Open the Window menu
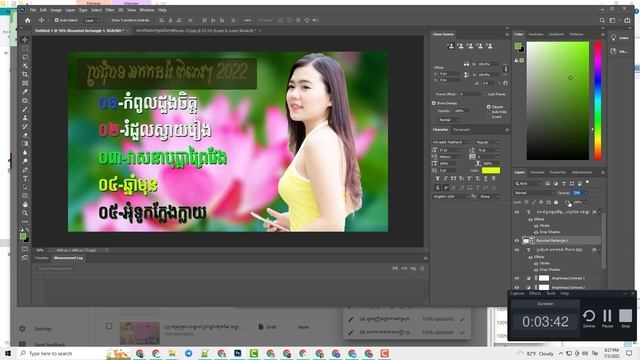 click(x=147, y=10)
